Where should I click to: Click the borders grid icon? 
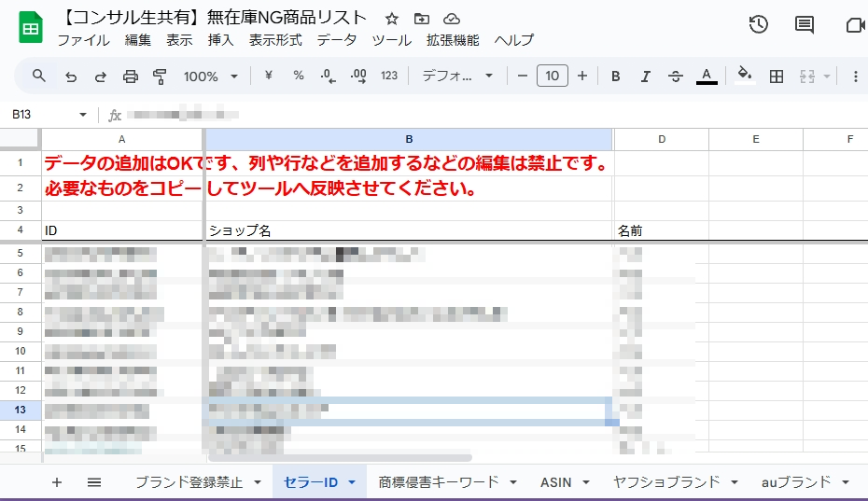pyautogui.click(x=776, y=77)
